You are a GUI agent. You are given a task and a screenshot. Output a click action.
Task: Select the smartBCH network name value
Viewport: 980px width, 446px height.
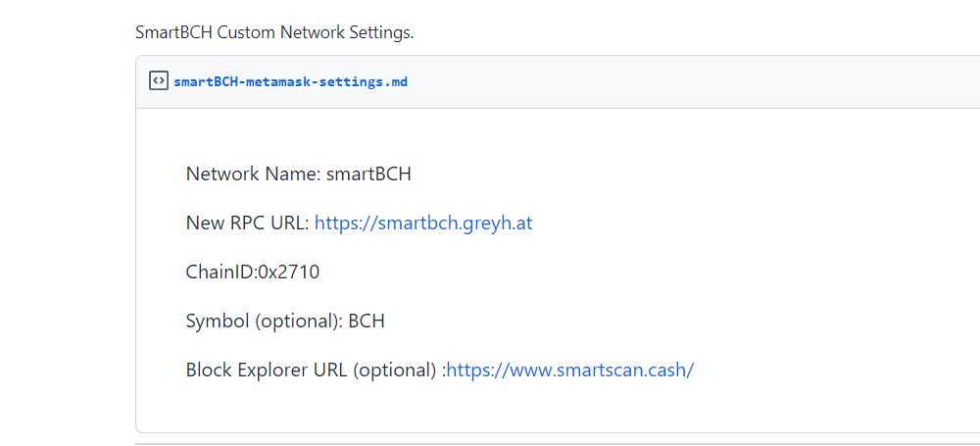point(368,173)
